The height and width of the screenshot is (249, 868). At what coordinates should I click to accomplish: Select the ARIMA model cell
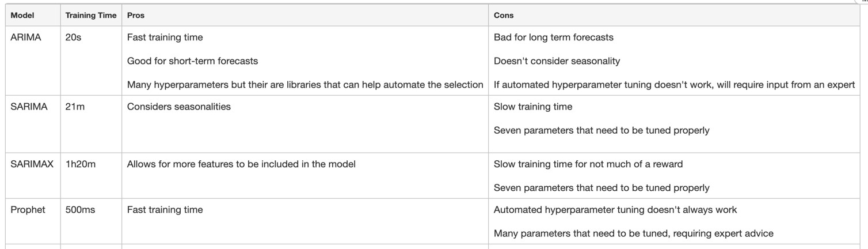pos(26,37)
